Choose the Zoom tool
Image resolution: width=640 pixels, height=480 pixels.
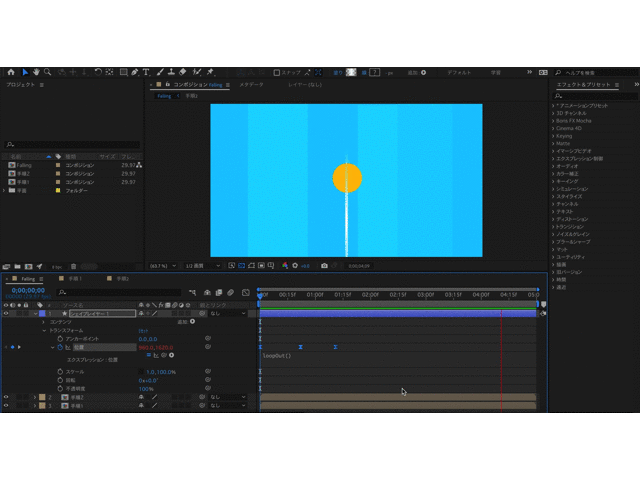pyautogui.click(x=48, y=72)
